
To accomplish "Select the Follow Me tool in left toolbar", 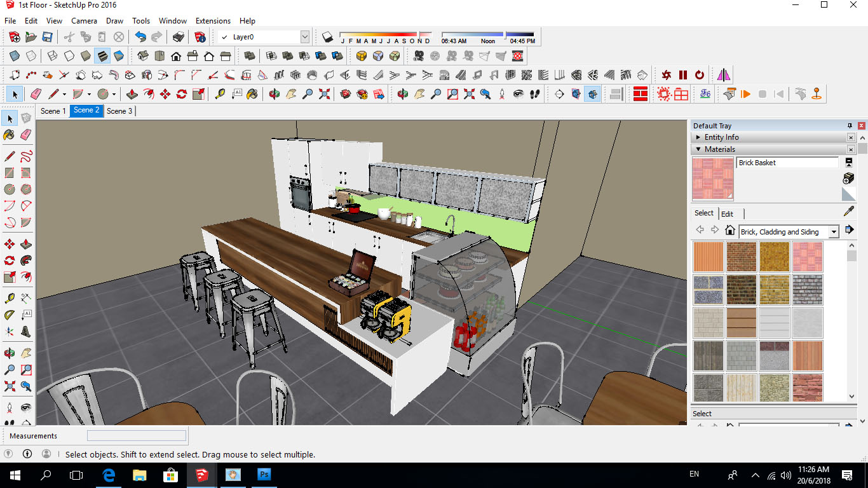I will (26, 261).
